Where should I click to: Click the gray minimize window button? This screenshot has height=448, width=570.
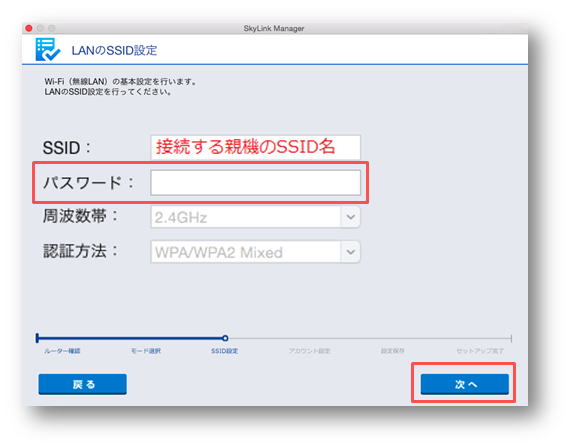point(40,28)
